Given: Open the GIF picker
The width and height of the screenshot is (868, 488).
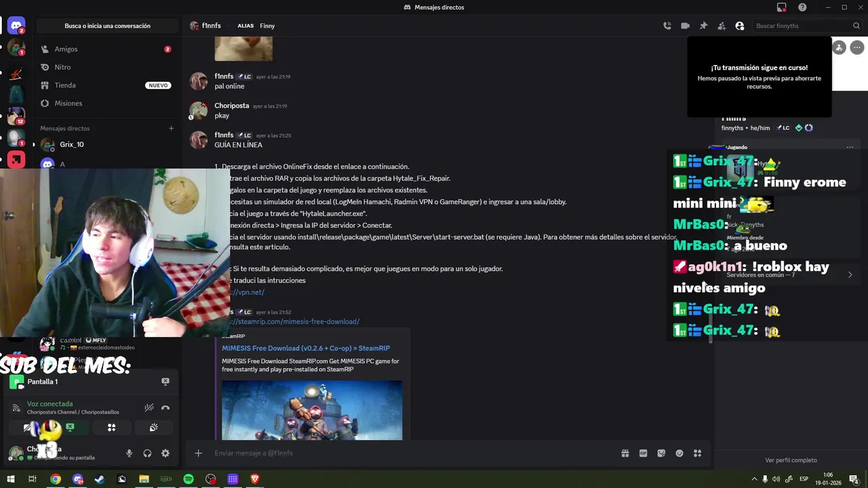Looking at the screenshot, I should (x=643, y=453).
